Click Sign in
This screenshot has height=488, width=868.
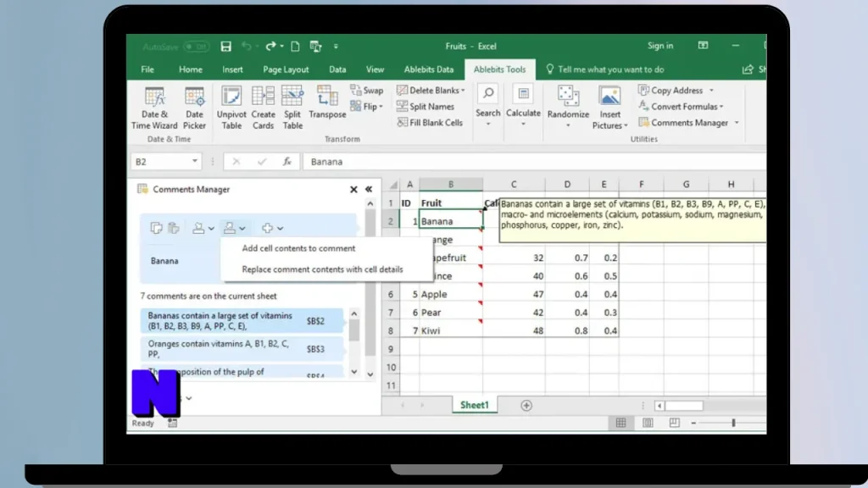pyautogui.click(x=660, y=46)
